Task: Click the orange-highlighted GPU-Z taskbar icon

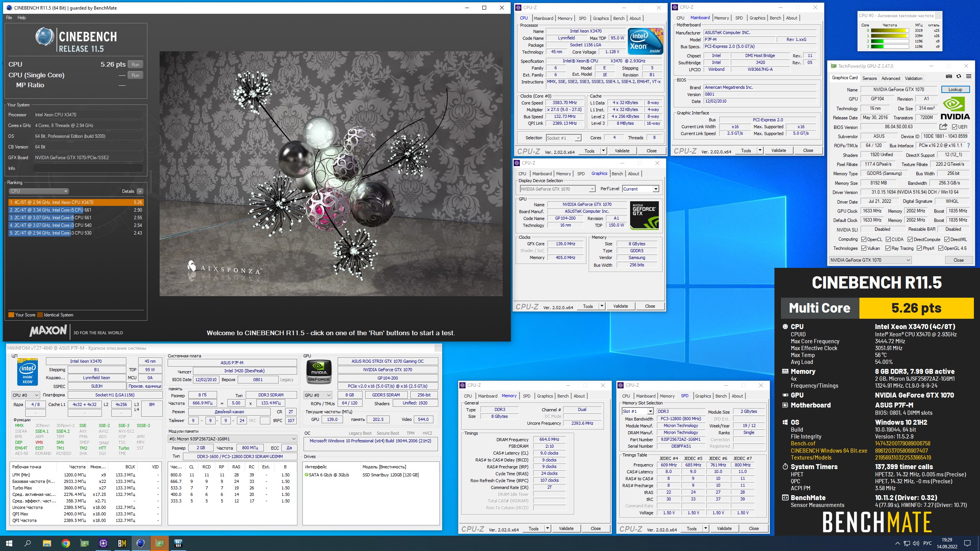Action: point(159,543)
